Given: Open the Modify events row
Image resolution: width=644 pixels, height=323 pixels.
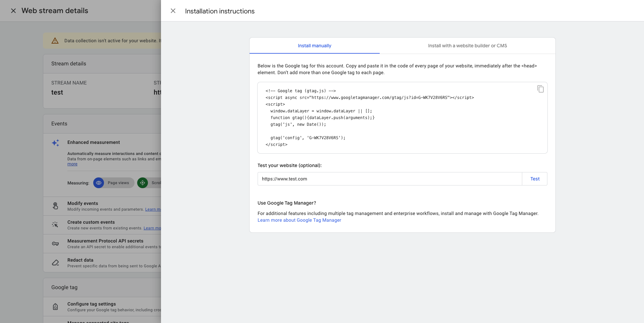Looking at the screenshot, I should pyautogui.click(x=102, y=206).
